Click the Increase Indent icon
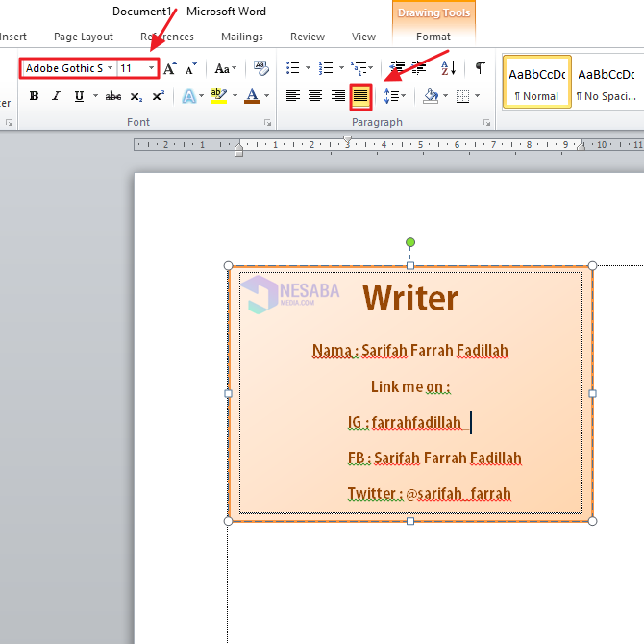The width and height of the screenshot is (644, 644). (x=418, y=68)
